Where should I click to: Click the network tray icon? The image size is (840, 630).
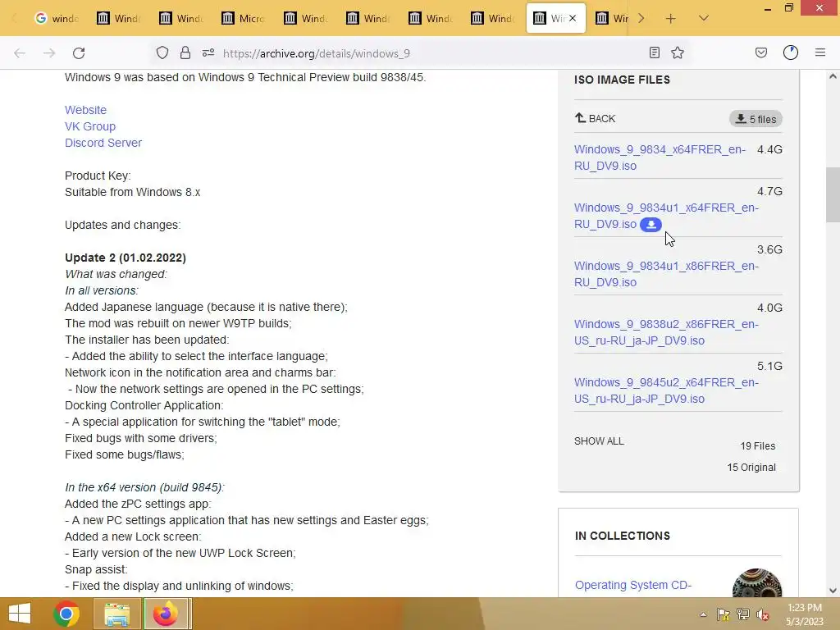[x=743, y=614]
